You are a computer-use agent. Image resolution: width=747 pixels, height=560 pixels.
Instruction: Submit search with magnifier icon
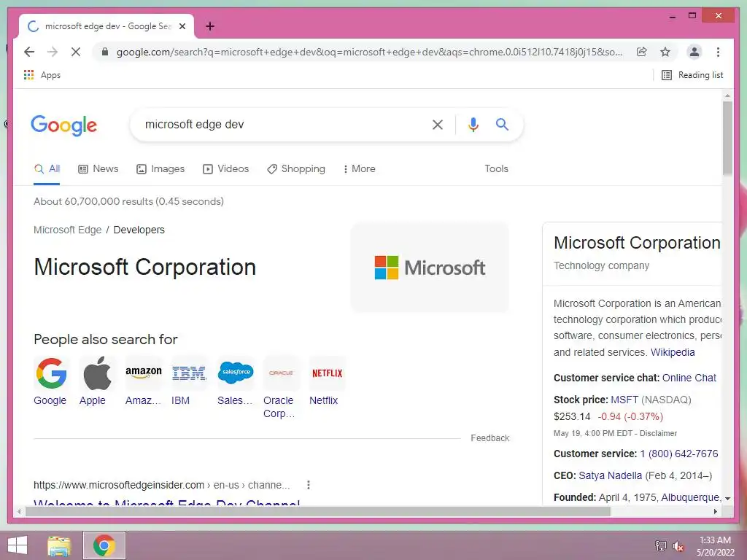[502, 125]
